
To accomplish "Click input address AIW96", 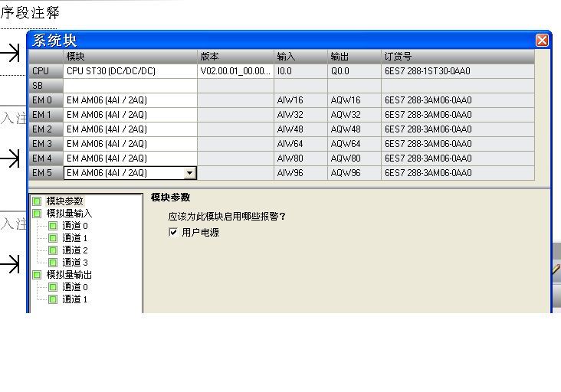I will coord(300,173).
